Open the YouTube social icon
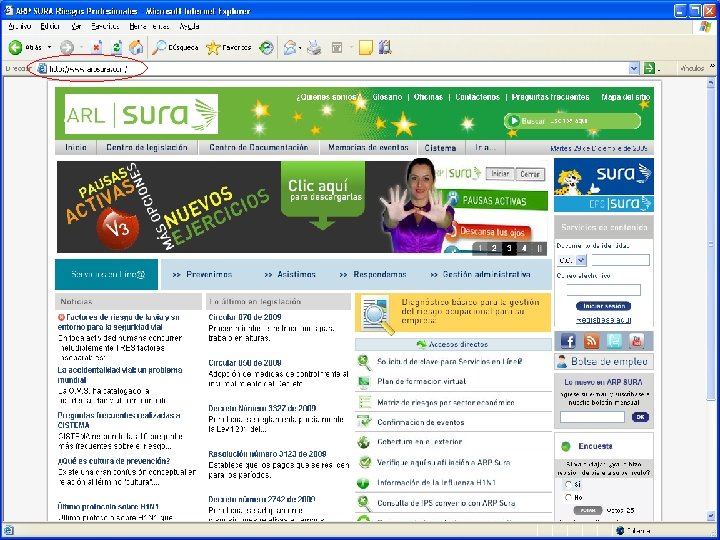 tap(637, 341)
